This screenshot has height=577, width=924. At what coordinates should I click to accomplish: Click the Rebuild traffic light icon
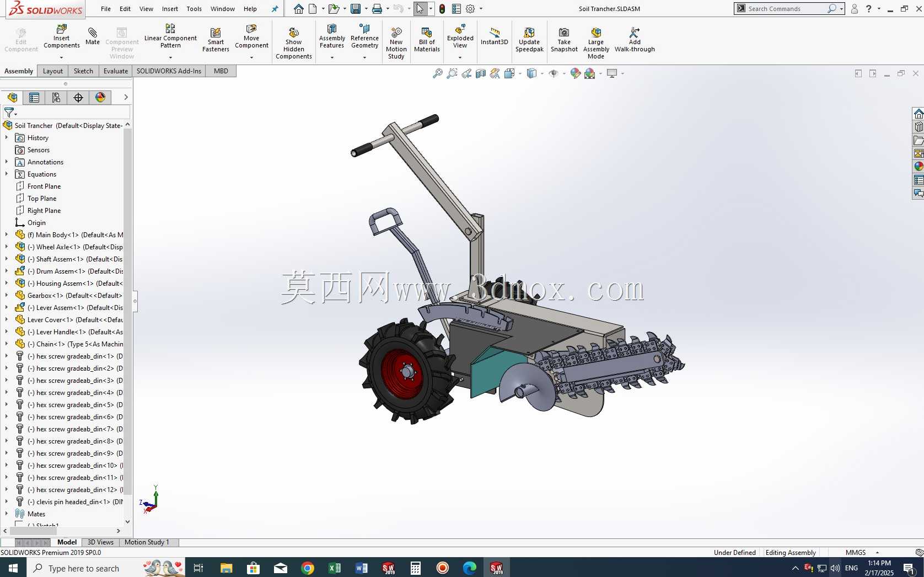442,9
